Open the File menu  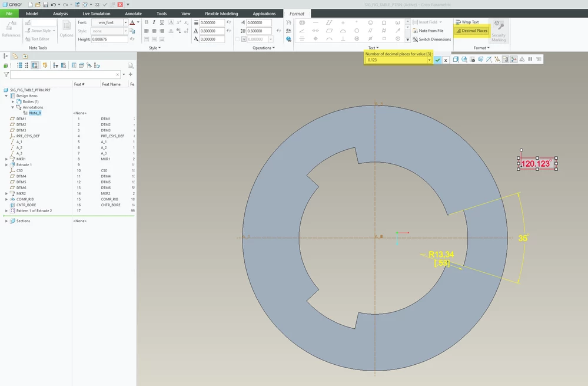tap(9, 14)
